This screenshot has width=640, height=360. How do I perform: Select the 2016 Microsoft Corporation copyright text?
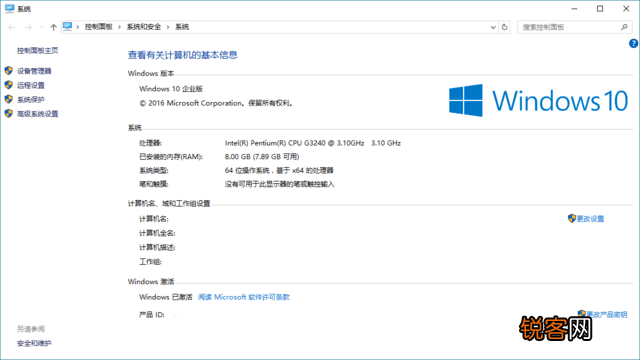pos(216,103)
